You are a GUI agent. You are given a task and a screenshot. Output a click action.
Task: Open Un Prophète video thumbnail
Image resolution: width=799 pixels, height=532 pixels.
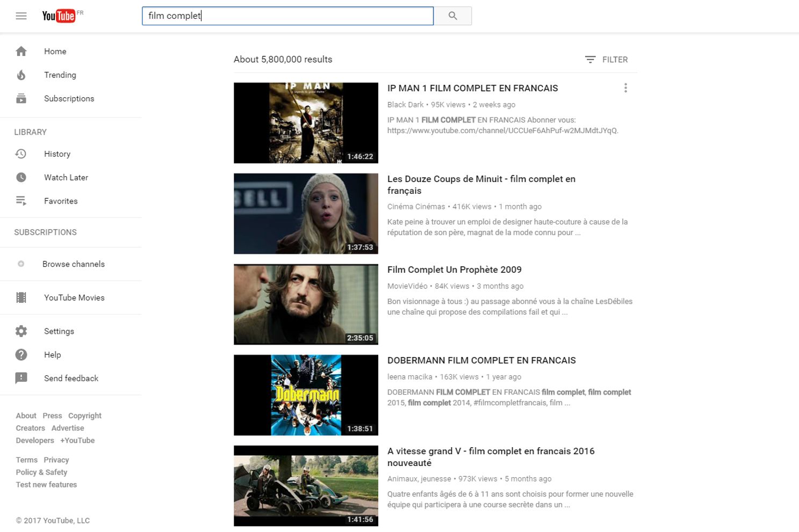pos(306,304)
